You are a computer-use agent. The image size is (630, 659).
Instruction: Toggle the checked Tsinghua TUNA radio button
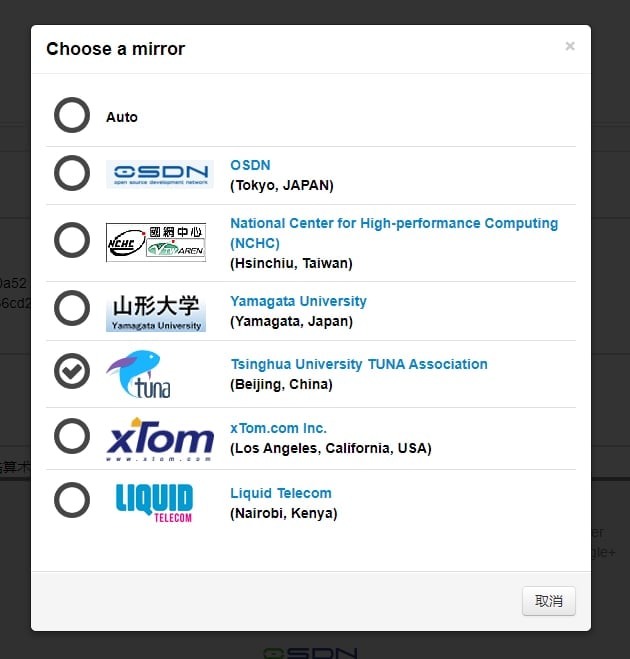72,372
